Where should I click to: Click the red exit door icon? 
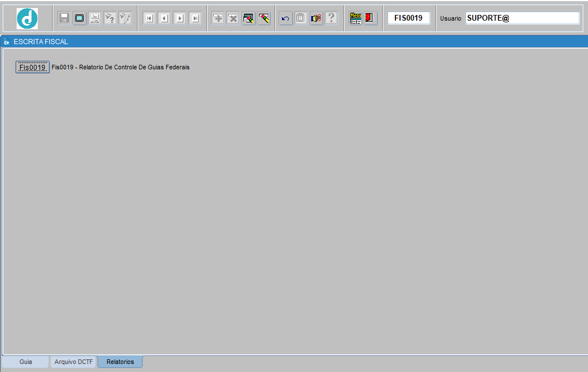tap(370, 18)
